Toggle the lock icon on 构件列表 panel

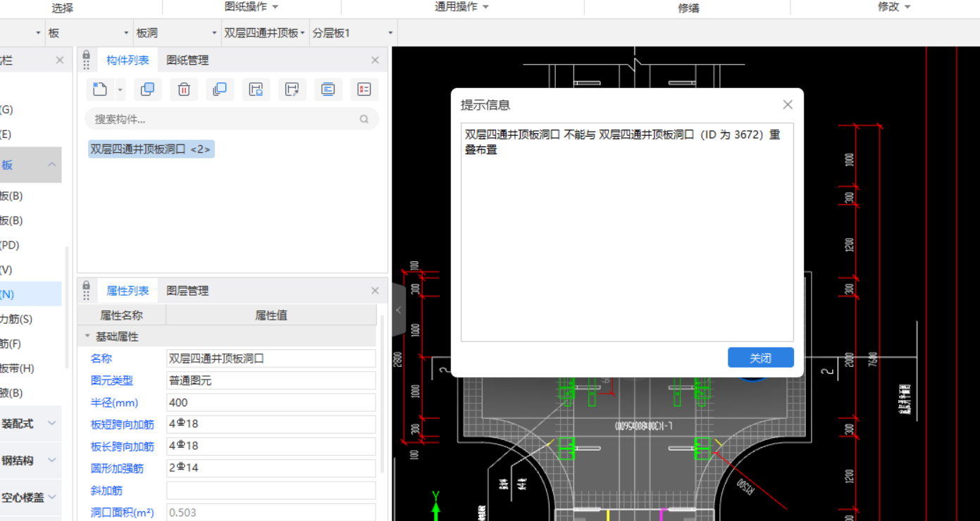click(x=86, y=60)
